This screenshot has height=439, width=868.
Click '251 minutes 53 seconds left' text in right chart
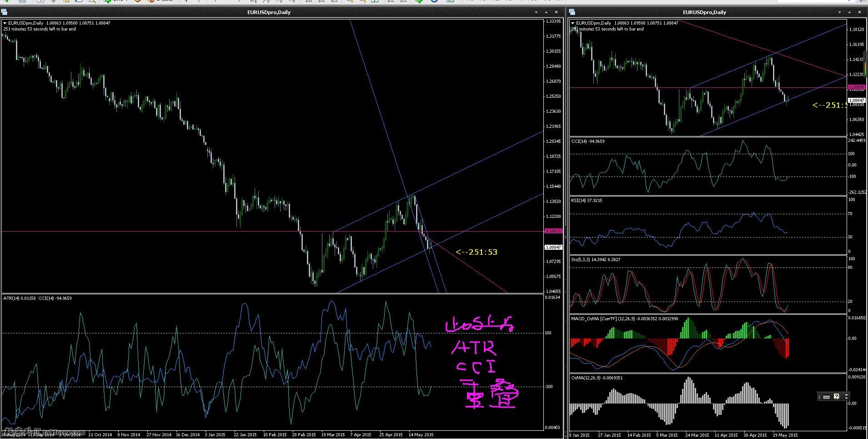click(x=597, y=29)
